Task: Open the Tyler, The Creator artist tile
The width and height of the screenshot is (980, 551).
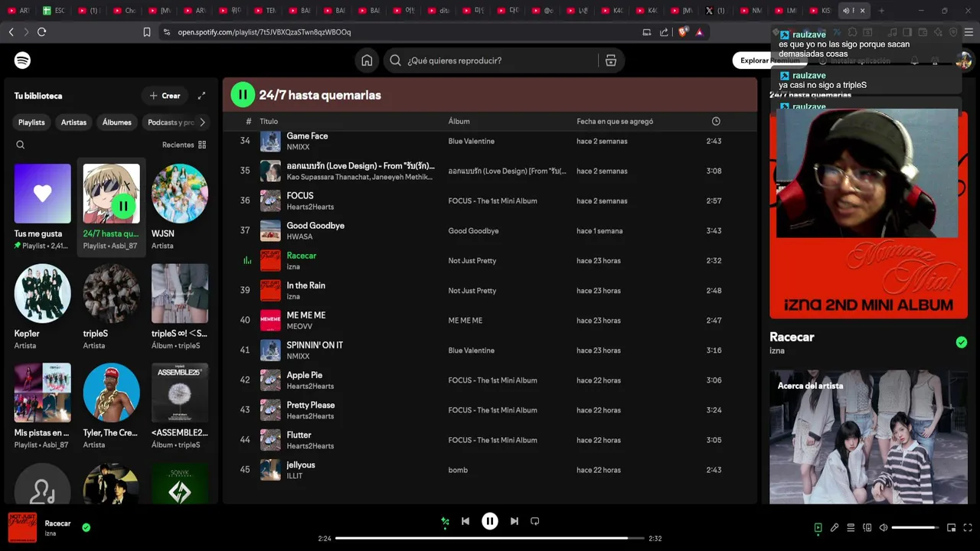Action: (111, 406)
